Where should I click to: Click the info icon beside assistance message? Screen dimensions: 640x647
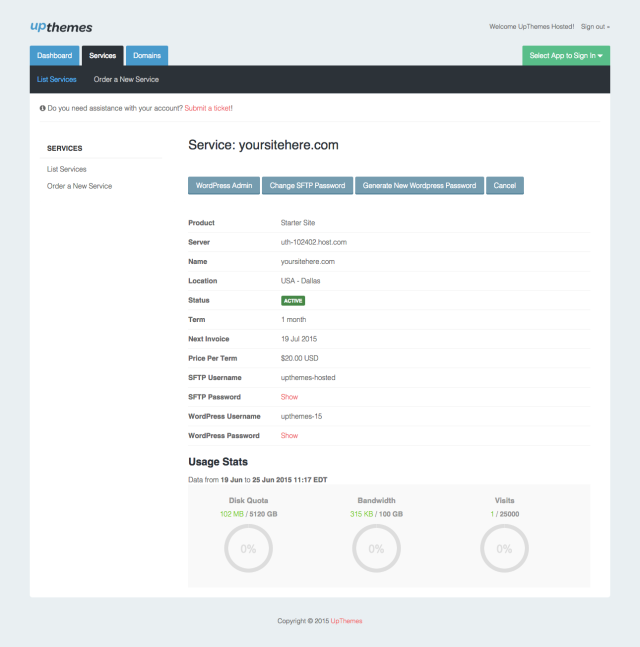click(43, 108)
